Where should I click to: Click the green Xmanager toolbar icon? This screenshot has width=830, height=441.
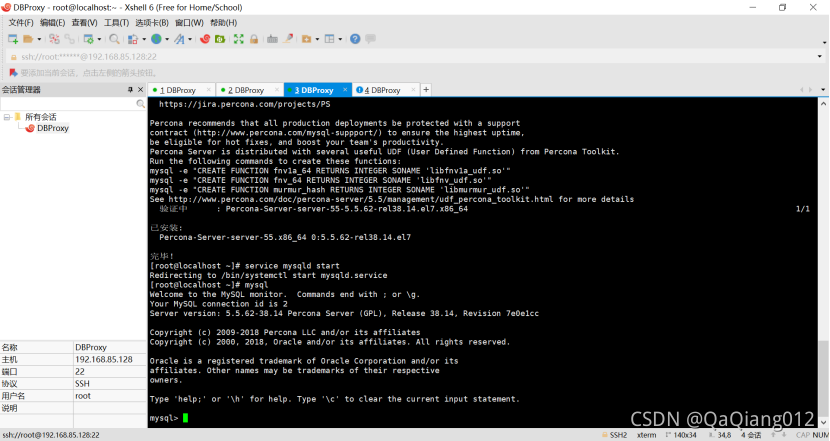(x=220, y=39)
